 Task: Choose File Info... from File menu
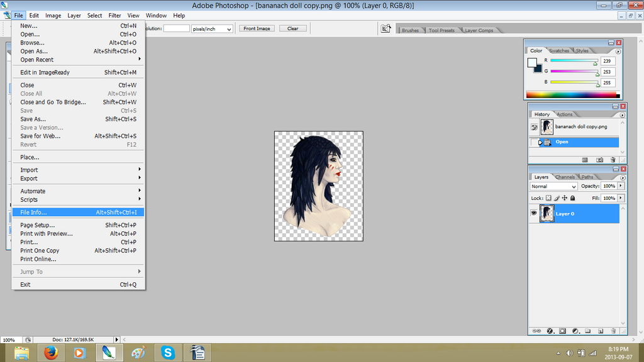[78, 212]
